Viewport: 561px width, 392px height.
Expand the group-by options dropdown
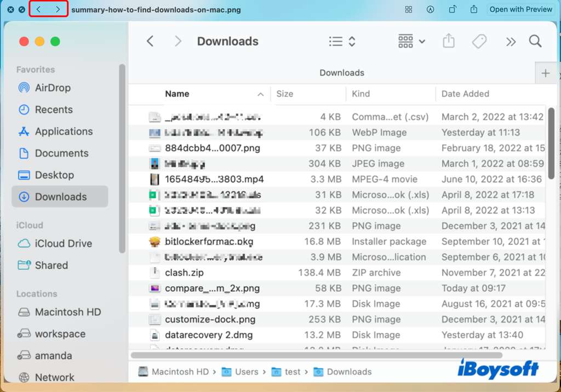[411, 42]
